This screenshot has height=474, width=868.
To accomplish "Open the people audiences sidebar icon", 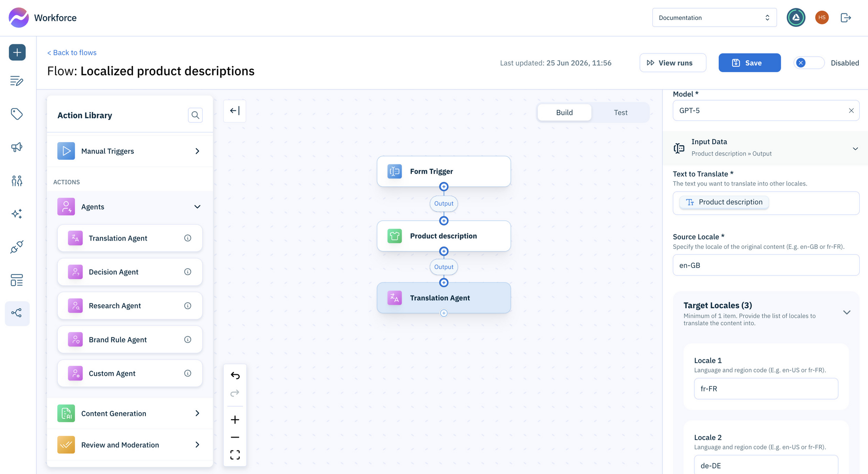I will (x=17, y=180).
